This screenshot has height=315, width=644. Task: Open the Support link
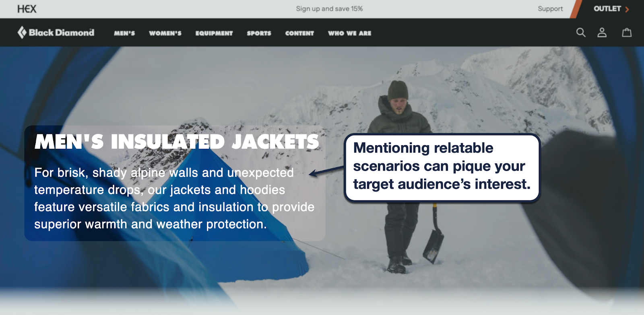pyautogui.click(x=550, y=9)
